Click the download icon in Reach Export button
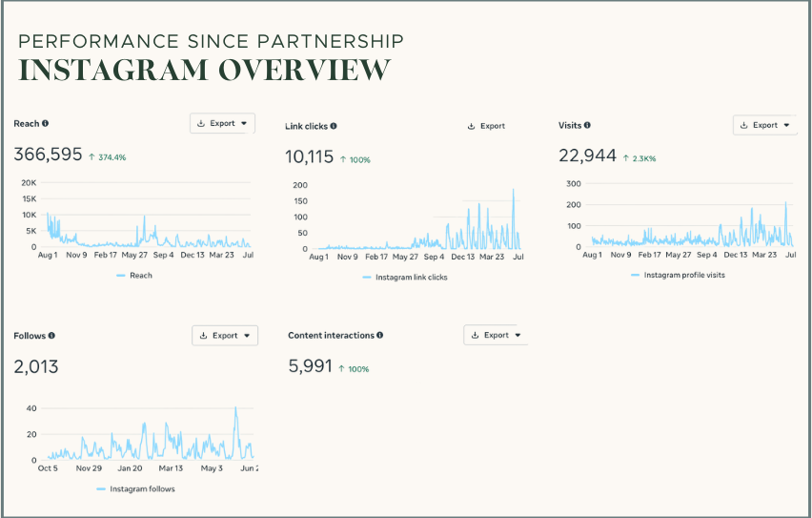Viewport: 812px width, 518px height. (201, 123)
